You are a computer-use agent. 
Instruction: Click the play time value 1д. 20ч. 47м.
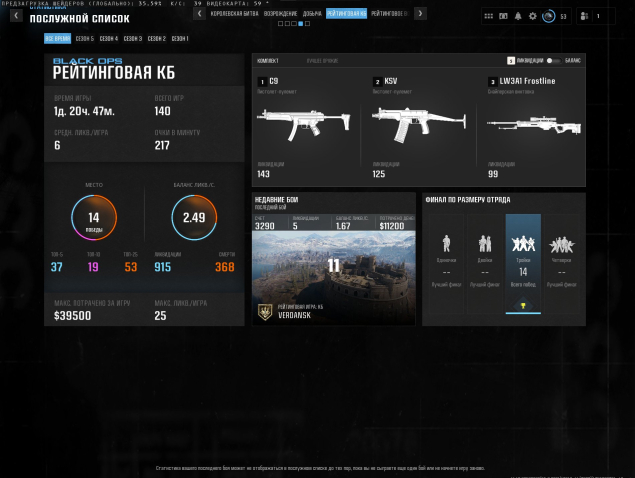[x=84, y=111]
